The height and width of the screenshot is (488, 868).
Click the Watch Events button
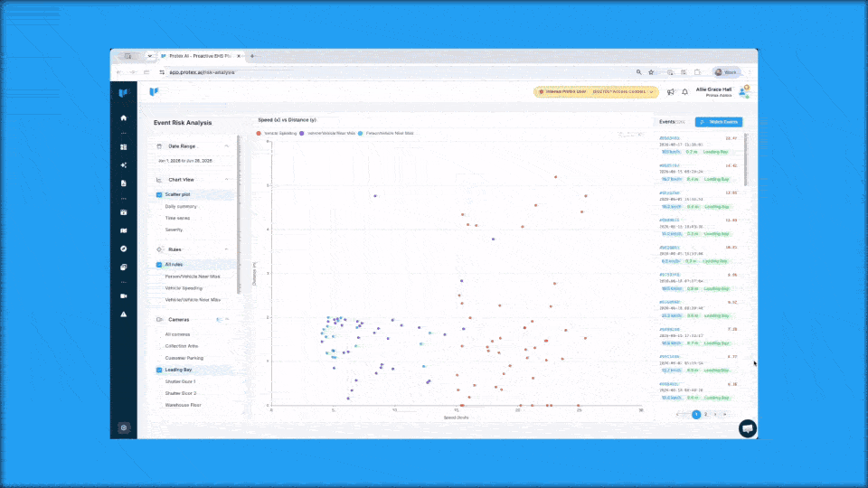point(719,122)
